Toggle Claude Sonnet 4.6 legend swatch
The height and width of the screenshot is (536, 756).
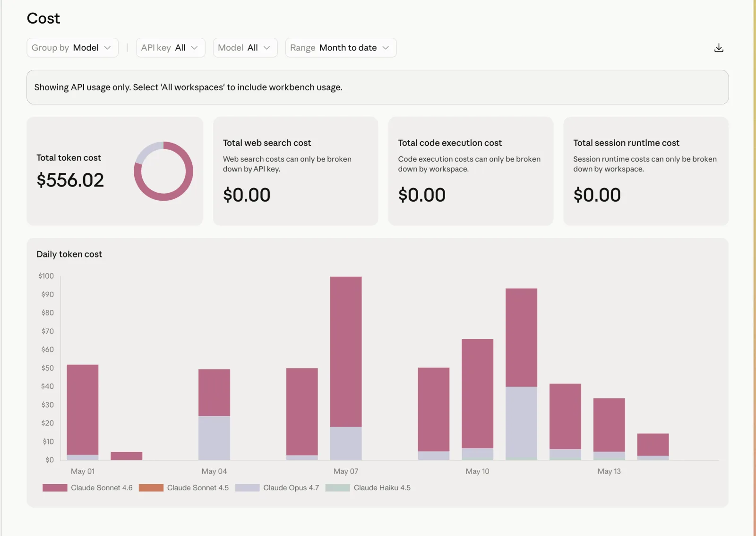(x=55, y=488)
